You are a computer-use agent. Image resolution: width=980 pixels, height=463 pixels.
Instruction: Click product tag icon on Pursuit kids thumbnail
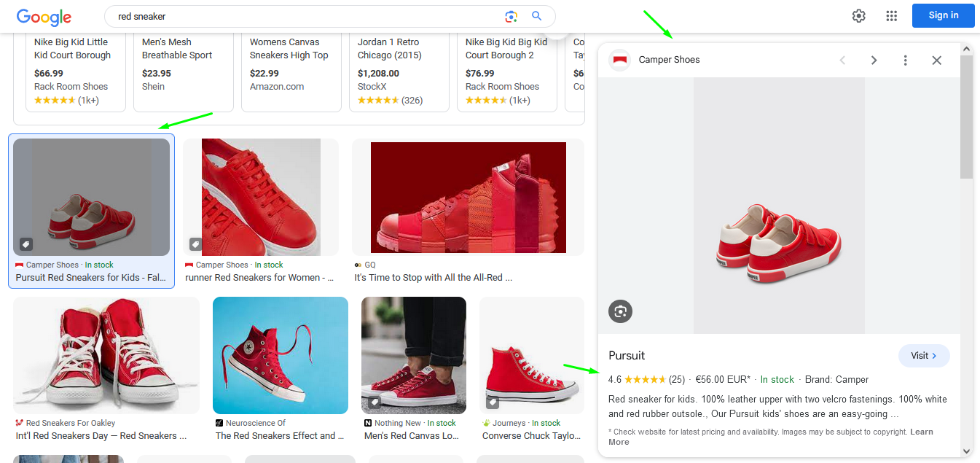[25, 244]
